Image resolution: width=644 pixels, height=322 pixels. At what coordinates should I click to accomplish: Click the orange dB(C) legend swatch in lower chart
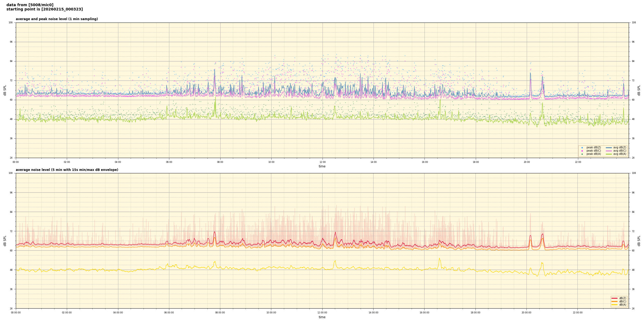[614, 301]
